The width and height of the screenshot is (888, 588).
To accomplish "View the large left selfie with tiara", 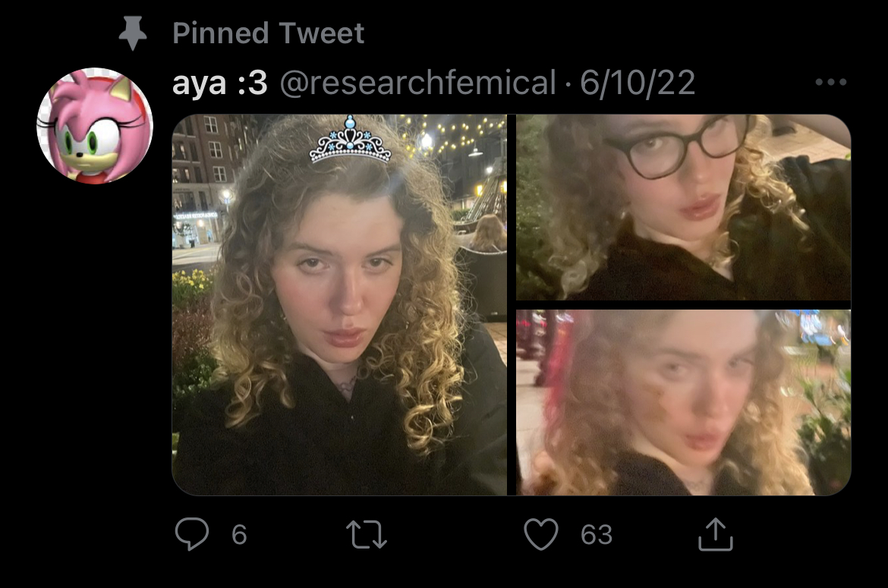I will [x=339, y=305].
